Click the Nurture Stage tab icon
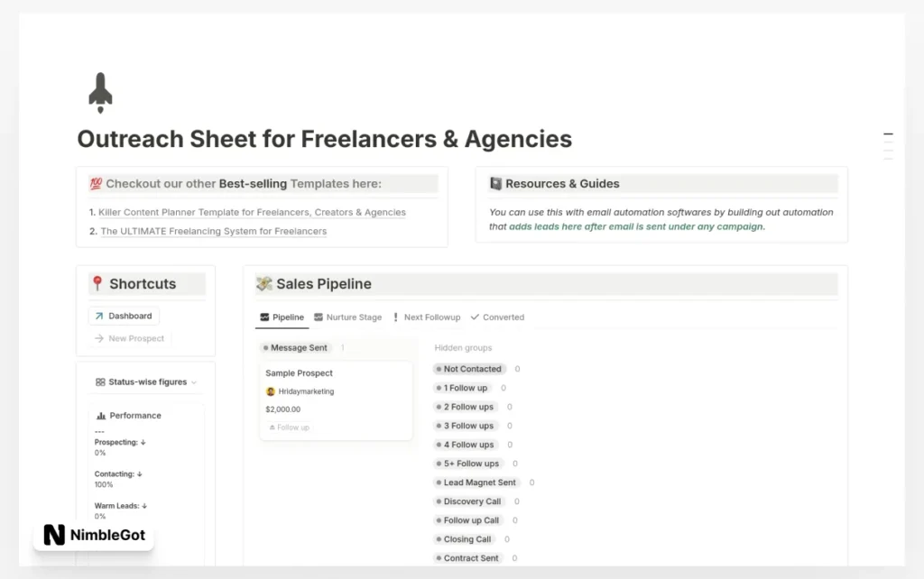This screenshot has height=579, width=924. tap(319, 317)
